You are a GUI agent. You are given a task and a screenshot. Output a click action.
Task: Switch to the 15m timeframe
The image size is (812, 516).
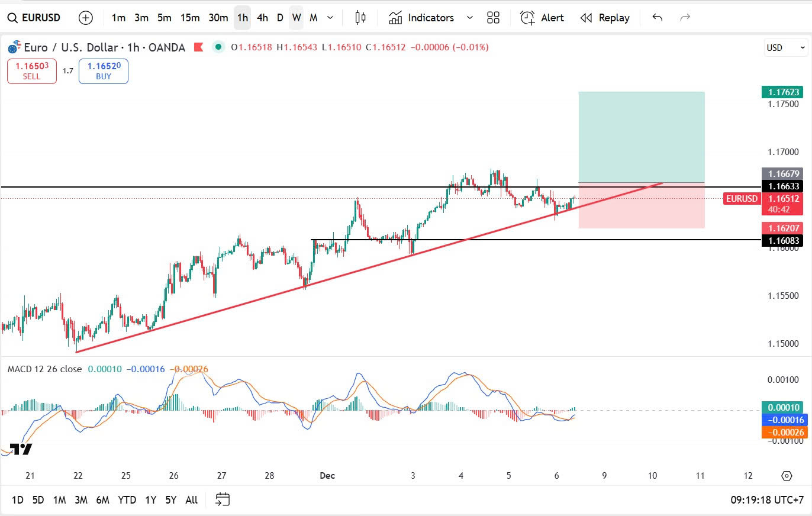[x=190, y=18]
